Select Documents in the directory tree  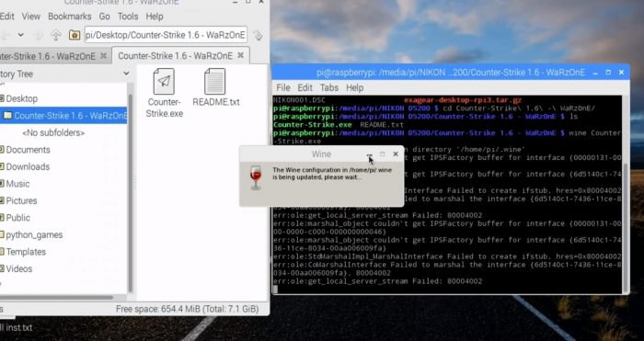click(28, 150)
